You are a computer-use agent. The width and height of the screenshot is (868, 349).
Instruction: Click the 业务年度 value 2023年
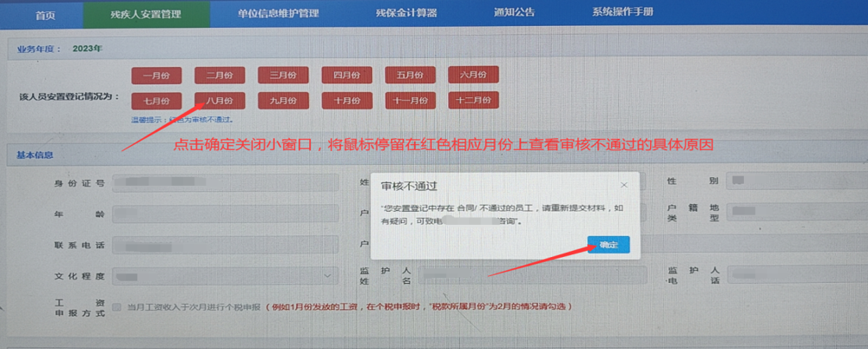[88, 49]
